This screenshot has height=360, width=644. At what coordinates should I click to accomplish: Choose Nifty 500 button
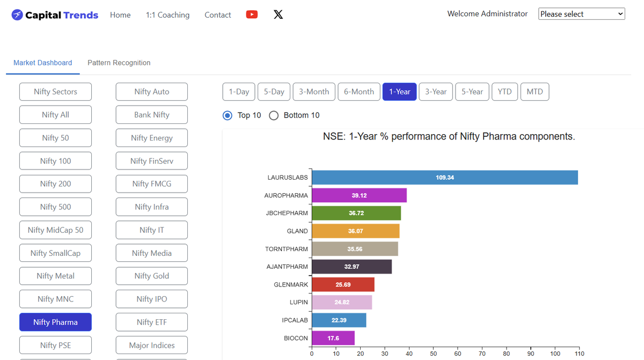[x=55, y=207]
